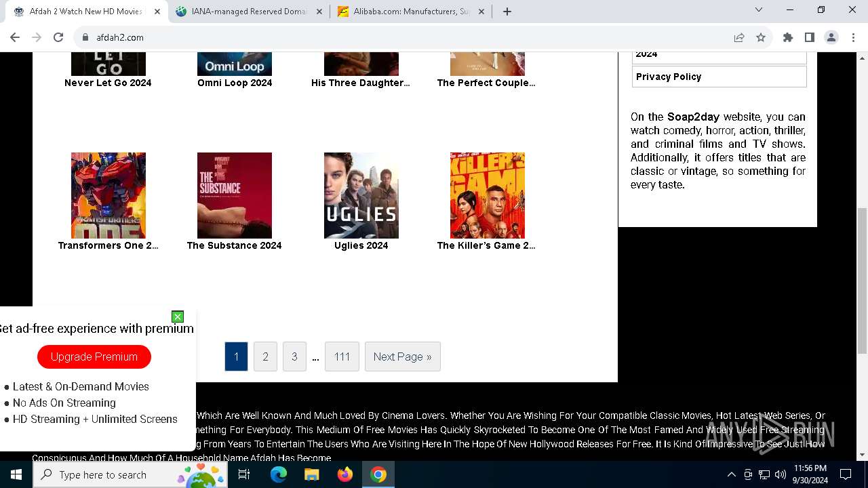Toggle Chrome side panel icon
This screenshot has width=868, height=488.
click(810, 37)
